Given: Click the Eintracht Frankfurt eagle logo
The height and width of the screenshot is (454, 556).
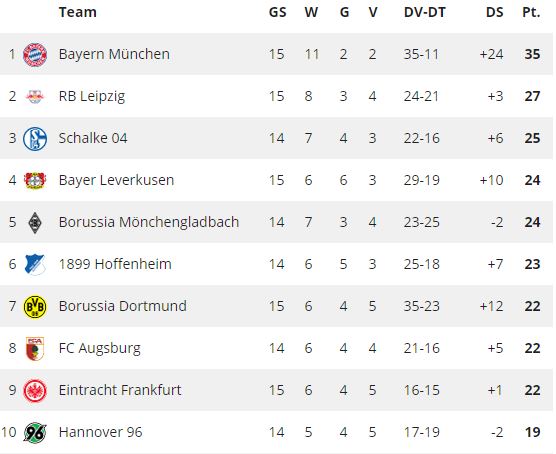Looking at the screenshot, I should click(35, 391).
